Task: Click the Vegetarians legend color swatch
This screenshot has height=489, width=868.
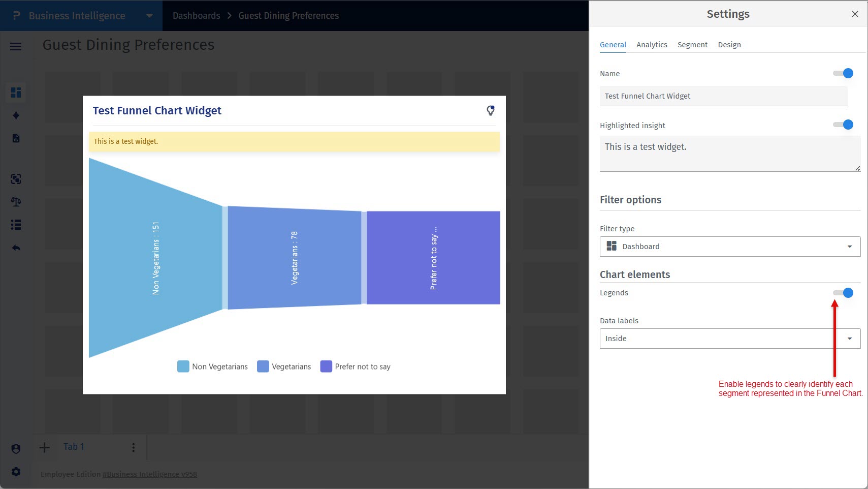Action: coord(263,366)
